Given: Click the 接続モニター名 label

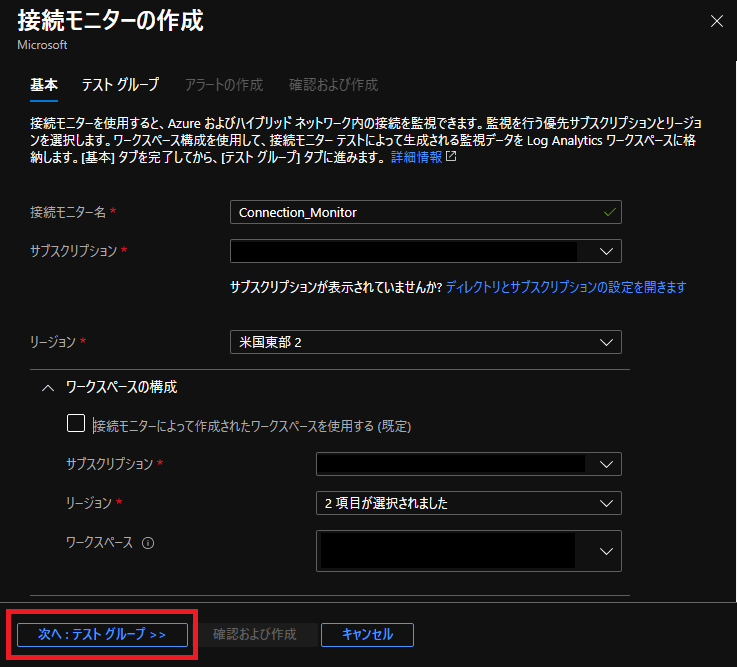Looking at the screenshot, I should [x=68, y=212].
